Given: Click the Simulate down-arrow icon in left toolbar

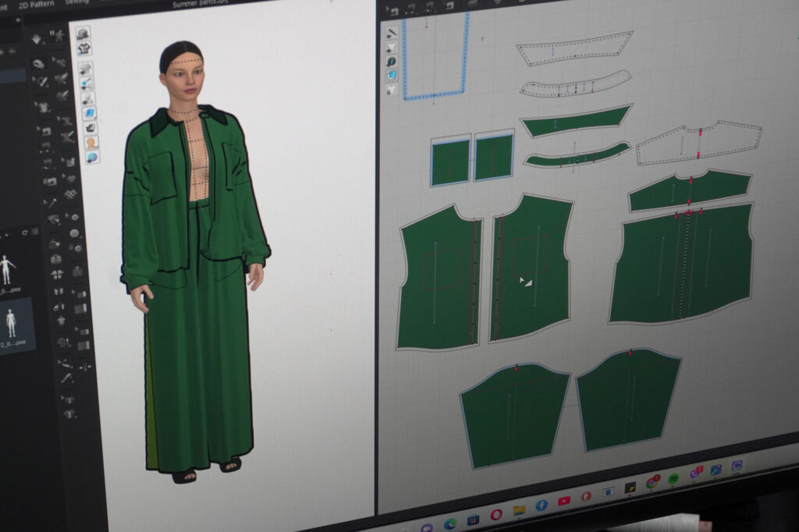Looking at the screenshot, I should [x=37, y=39].
